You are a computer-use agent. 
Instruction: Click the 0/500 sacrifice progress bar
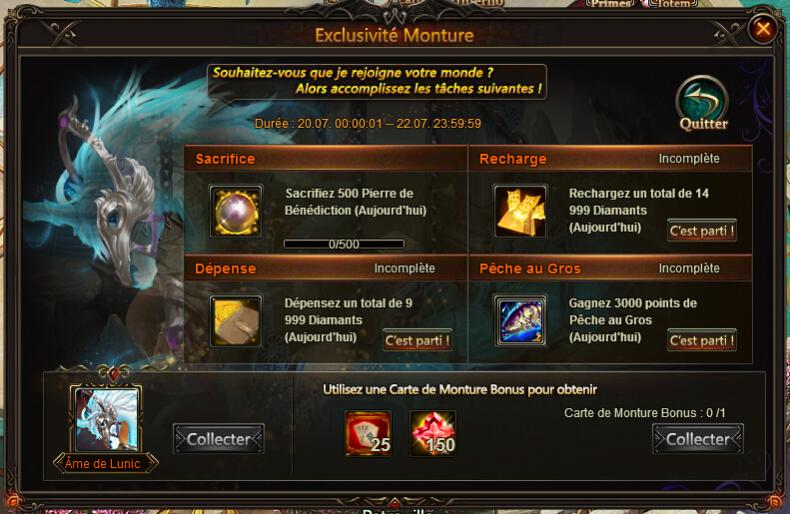pyautogui.click(x=344, y=244)
